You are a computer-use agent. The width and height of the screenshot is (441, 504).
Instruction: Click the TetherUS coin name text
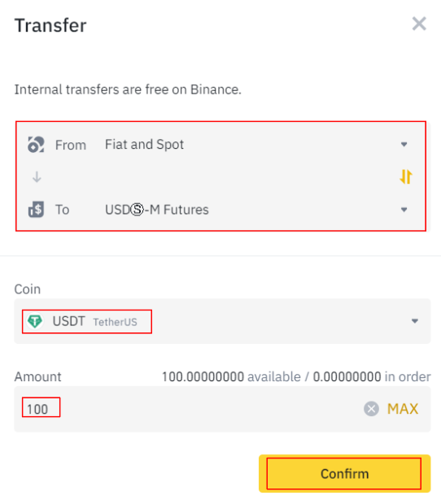click(x=116, y=322)
